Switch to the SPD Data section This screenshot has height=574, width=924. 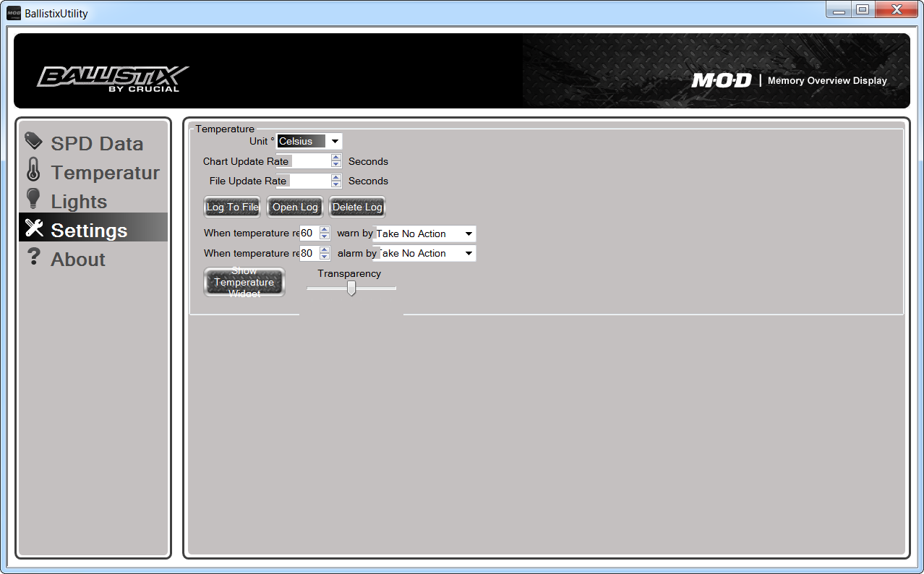pos(97,144)
